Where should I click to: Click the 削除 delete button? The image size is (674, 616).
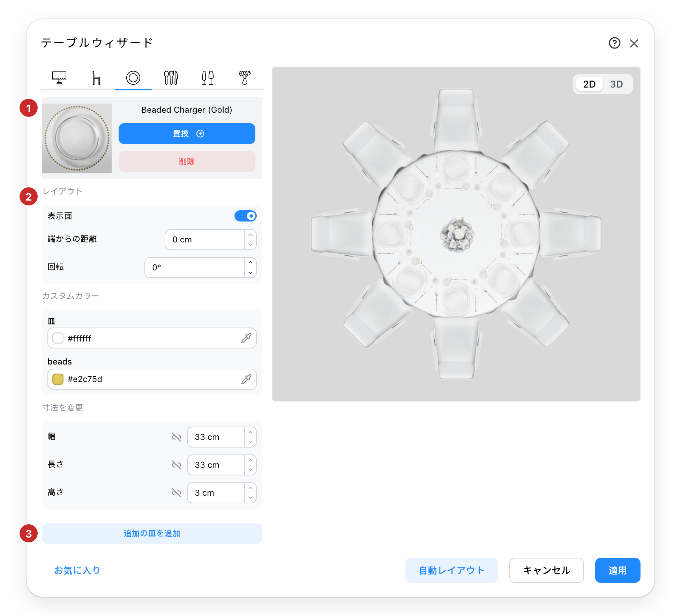click(187, 161)
